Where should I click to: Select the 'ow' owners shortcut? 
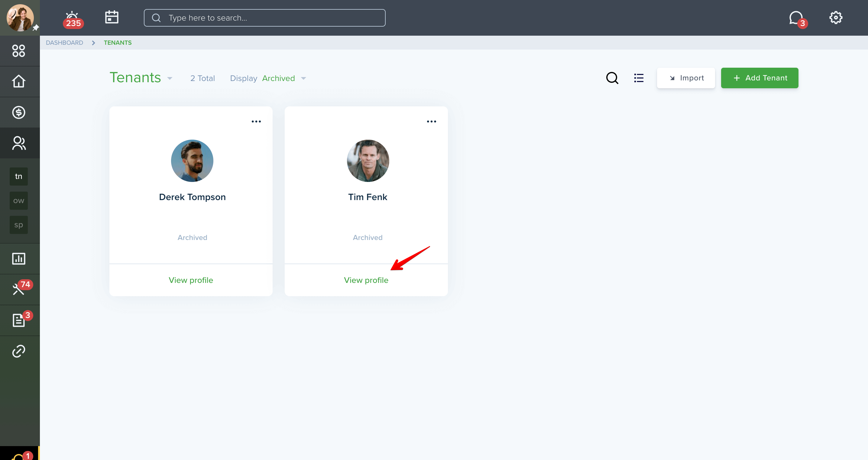(18, 200)
